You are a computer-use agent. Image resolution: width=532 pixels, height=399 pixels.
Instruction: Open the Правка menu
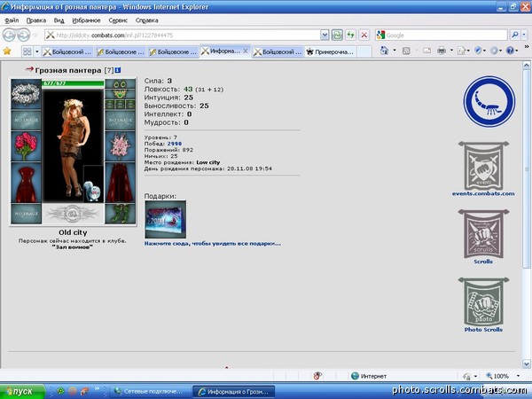point(36,20)
